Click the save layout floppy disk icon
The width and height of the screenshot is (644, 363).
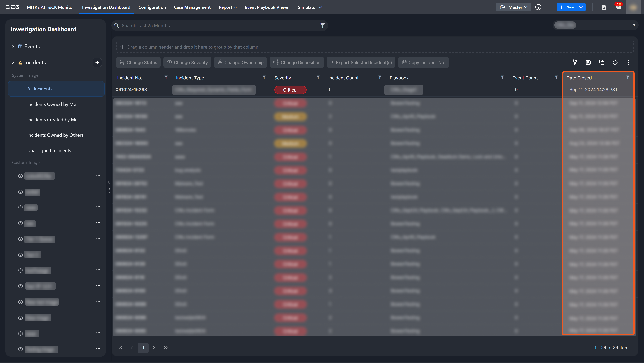click(588, 62)
